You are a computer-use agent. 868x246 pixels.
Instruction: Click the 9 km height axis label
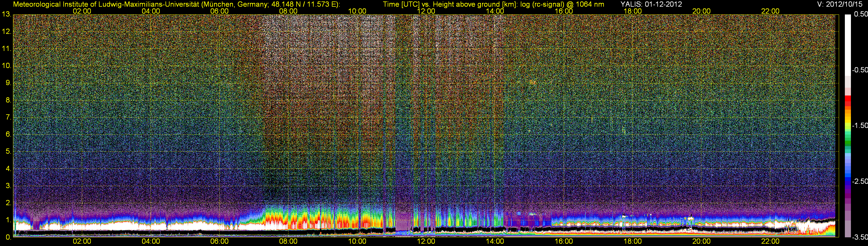pyautogui.click(x=8, y=83)
